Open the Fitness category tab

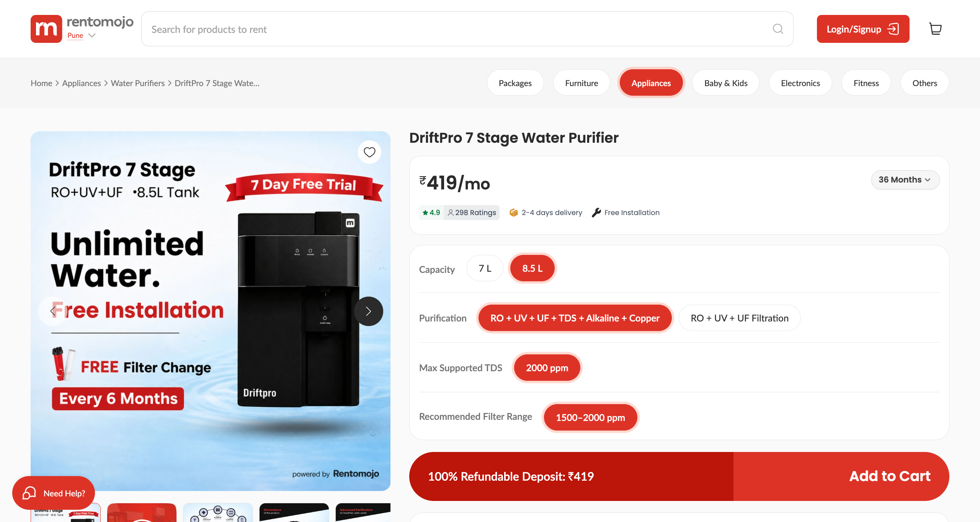click(x=866, y=83)
